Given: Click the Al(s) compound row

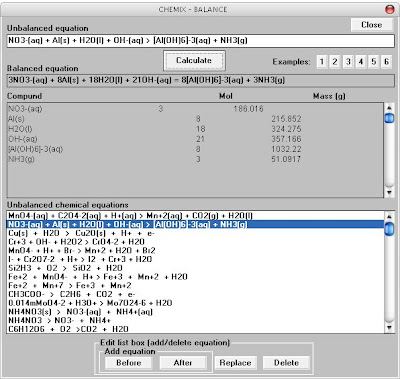Looking at the screenshot, I should (x=195, y=119).
